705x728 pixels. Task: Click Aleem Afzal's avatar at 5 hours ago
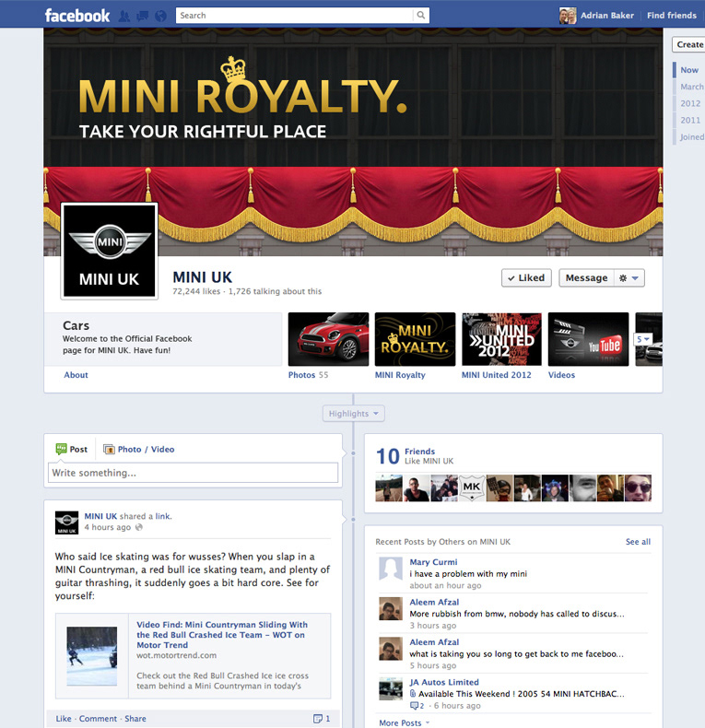click(x=391, y=649)
